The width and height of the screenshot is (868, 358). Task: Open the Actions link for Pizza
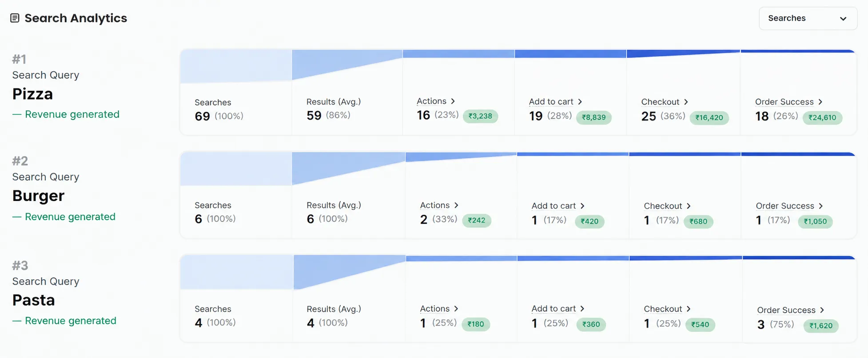click(x=431, y=101)
